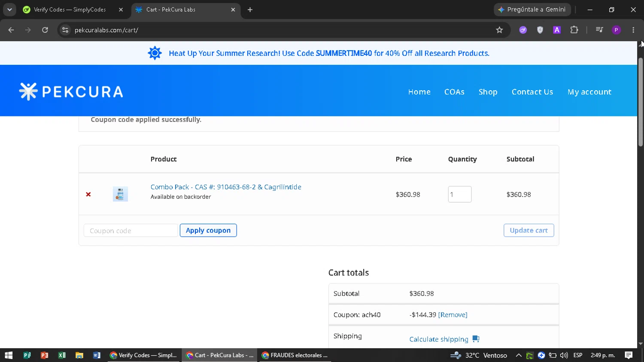
Task: Click the quantity field for Combo Pack
Action: coord(459,194)
